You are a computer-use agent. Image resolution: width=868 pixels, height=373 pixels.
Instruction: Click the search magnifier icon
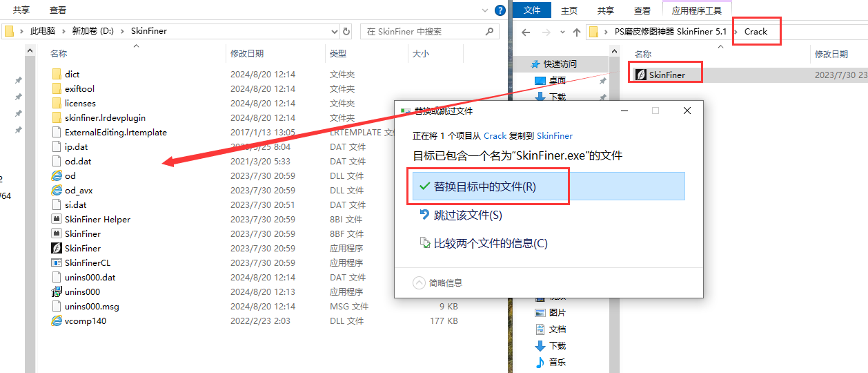490,31
